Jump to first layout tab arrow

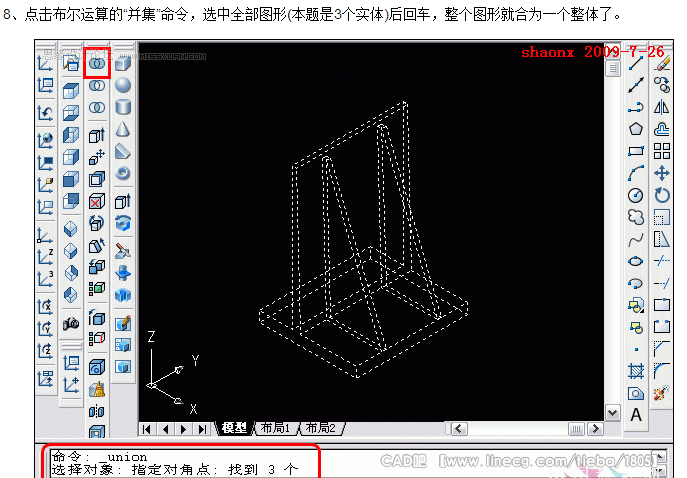pyautogui.click(x=147, y=429)
